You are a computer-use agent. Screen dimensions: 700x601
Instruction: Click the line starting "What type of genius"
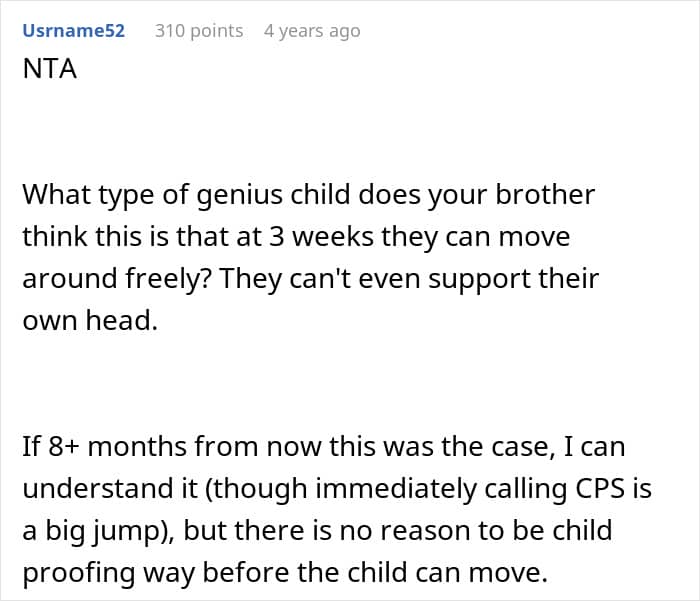(308, 196)
